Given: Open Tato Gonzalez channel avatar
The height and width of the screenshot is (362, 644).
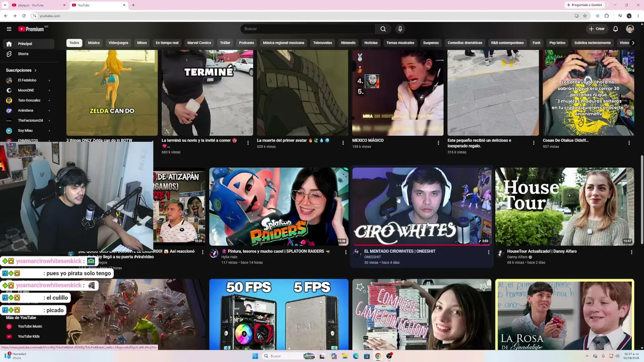Looking at the screenshot, I should click(x=9, y=101).
